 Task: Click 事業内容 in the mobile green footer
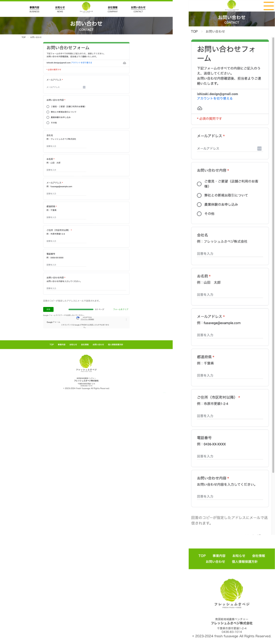click(219, 556)
